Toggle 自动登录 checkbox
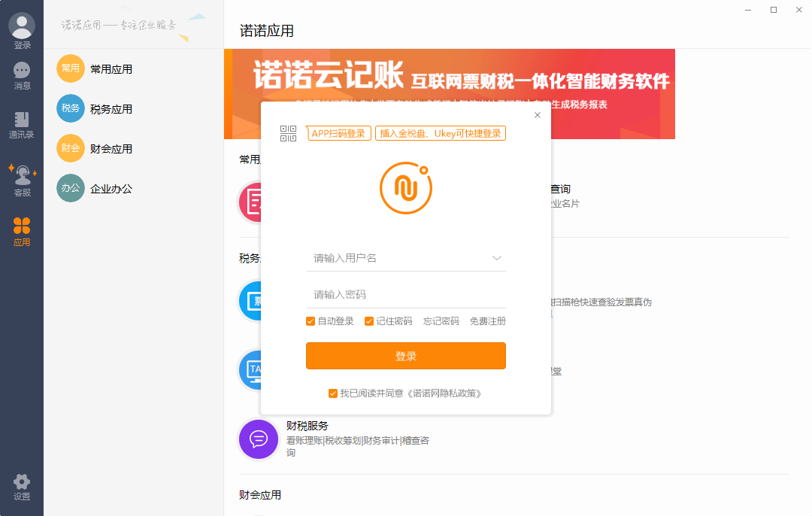The height and width of the screenshot is (516, 812). [311, 321]
